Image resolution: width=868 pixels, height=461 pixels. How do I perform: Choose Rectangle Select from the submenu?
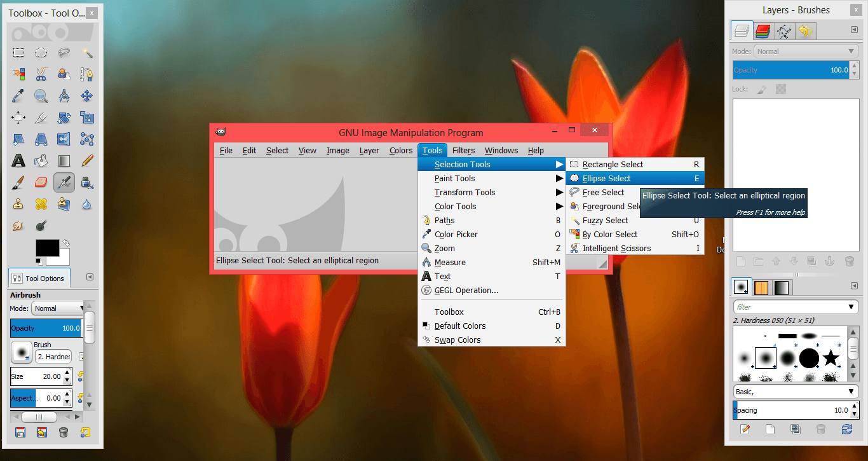coord(635,165)
